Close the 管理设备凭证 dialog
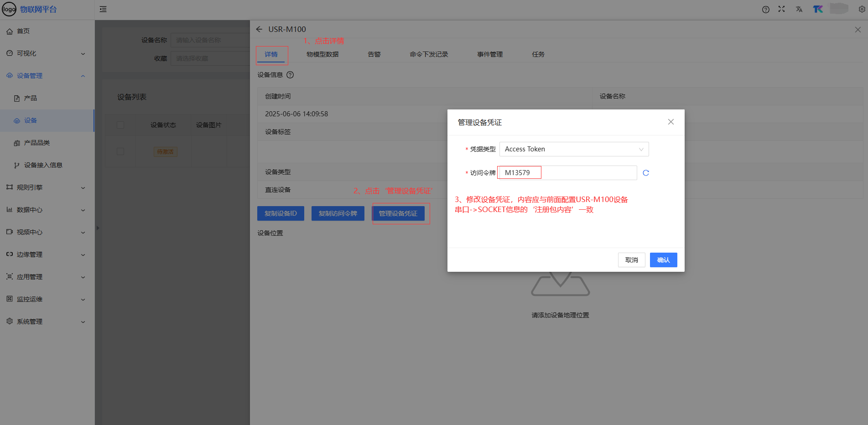The image size is (868, 425). pos(670,122)
